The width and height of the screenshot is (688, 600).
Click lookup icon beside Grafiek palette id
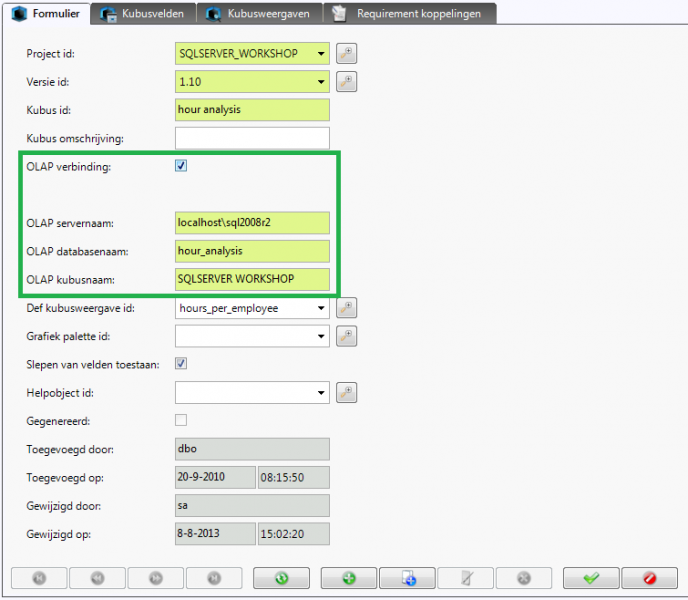point(346,336)
